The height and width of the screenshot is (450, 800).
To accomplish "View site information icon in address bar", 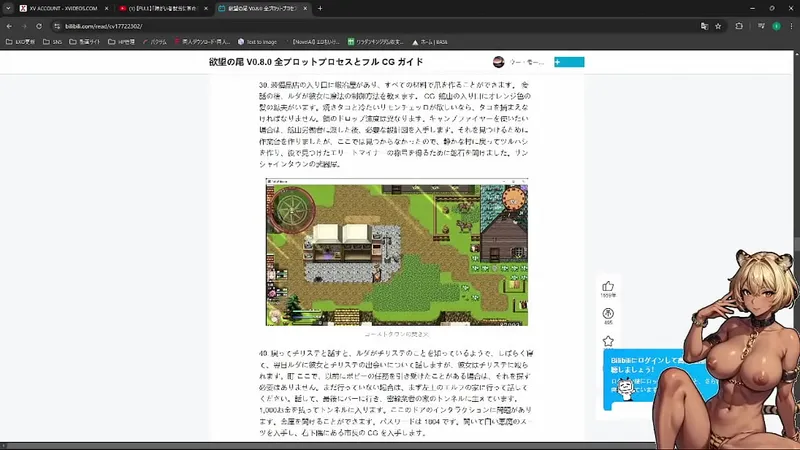I will pyautogui.click(x=57, y=26).
